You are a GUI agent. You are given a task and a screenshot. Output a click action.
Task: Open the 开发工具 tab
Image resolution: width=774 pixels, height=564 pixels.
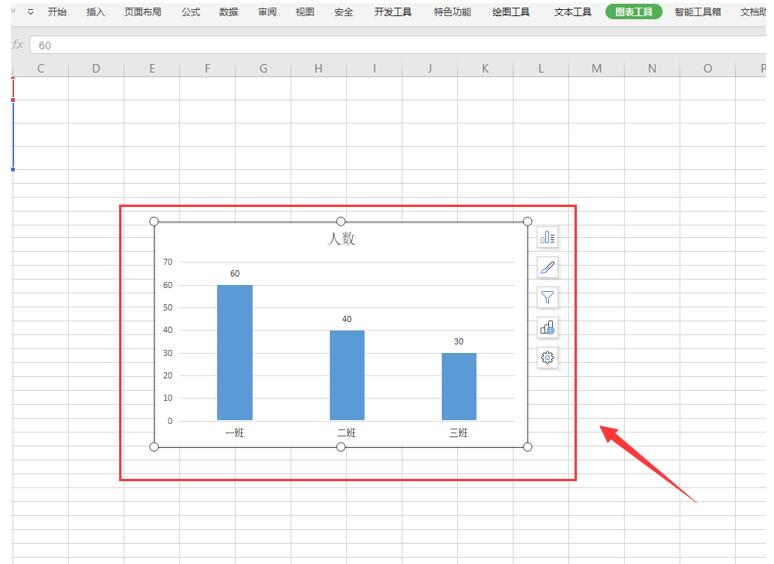[x=392, y=12]
